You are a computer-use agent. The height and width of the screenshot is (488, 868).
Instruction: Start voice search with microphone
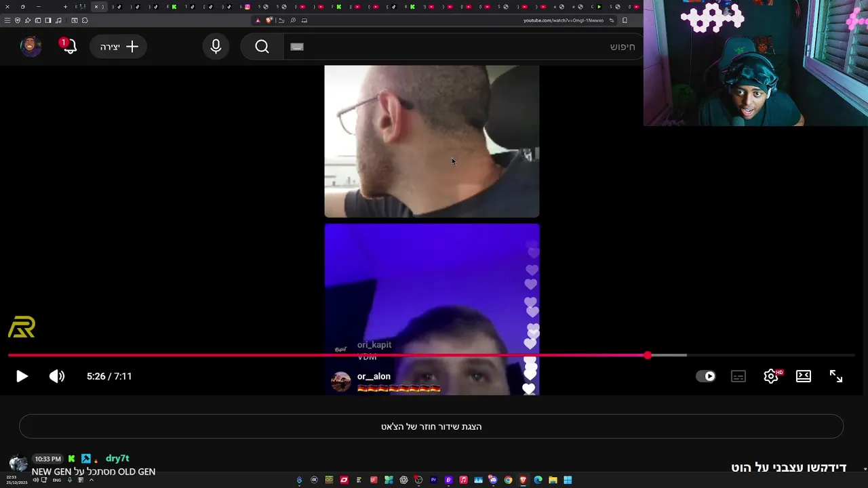216,46
